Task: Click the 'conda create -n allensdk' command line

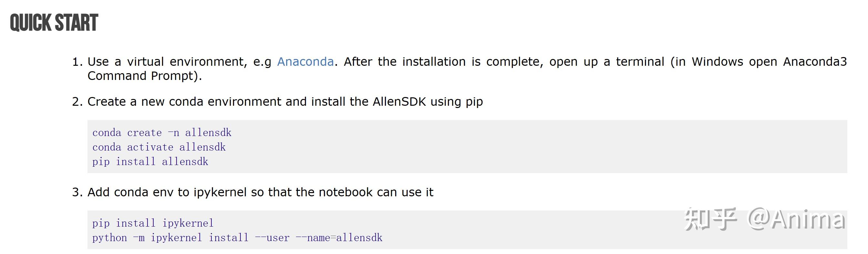Action: [162, 132]
